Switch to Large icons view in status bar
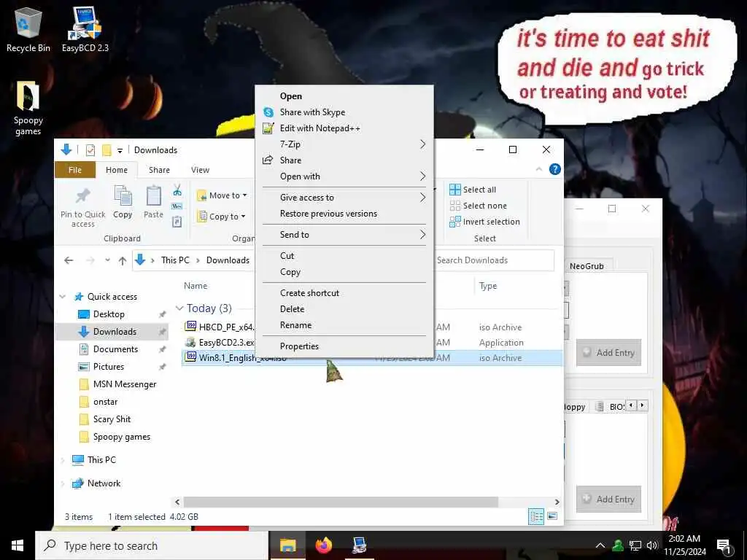 [x=553, y=516]
